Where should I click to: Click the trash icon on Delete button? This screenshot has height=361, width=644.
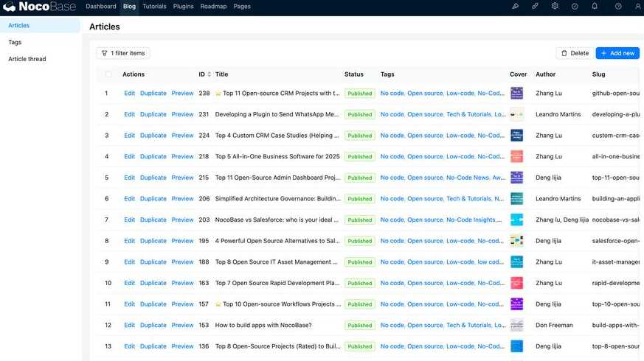click(564, 53)
